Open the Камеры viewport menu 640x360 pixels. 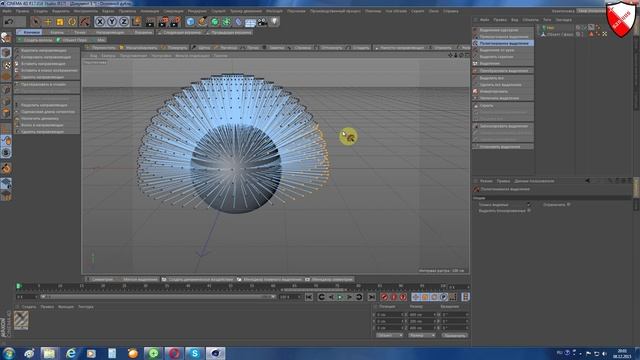108,56
